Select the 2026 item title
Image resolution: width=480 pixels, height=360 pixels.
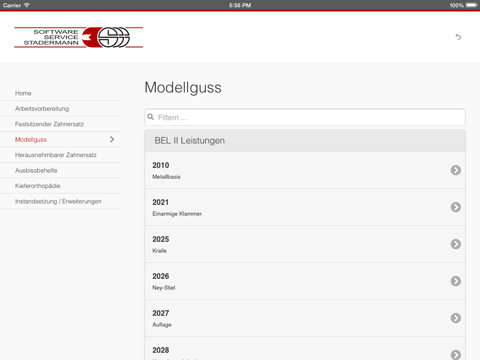click(161, 276)
